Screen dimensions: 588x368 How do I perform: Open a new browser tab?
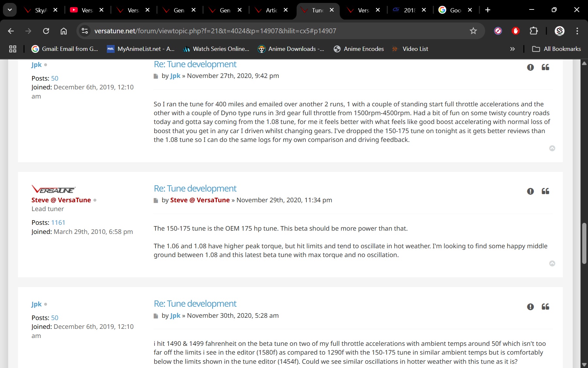pos(488,10)
